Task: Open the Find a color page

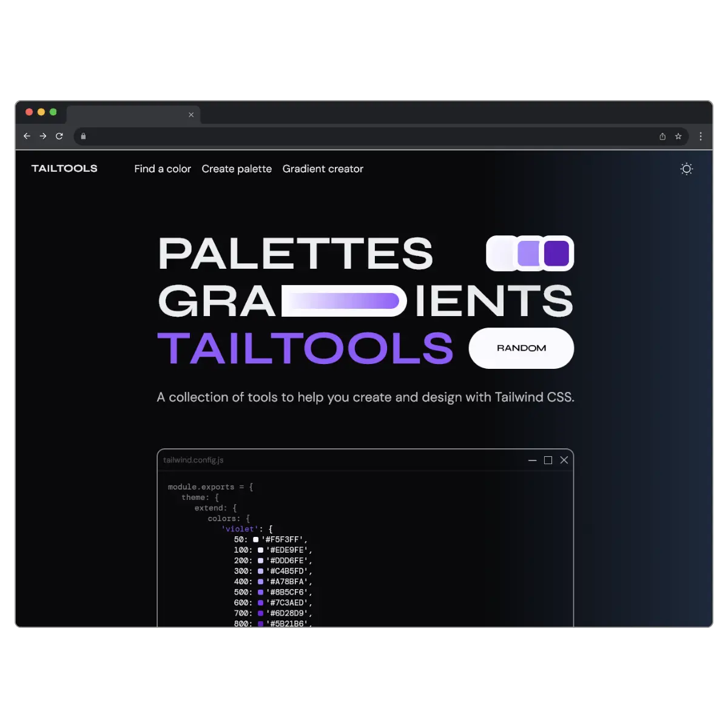Action: coord(163,169)
